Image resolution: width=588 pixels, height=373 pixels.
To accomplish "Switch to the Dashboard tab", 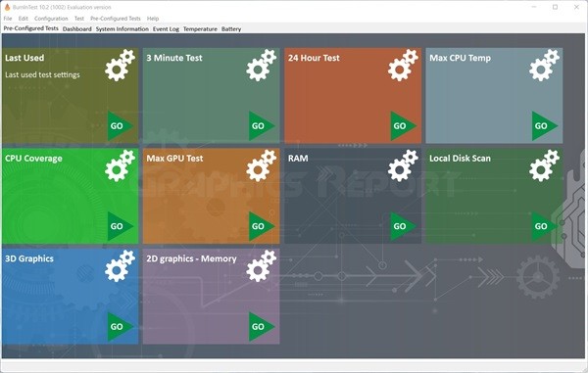I will (x=76, y=28).
